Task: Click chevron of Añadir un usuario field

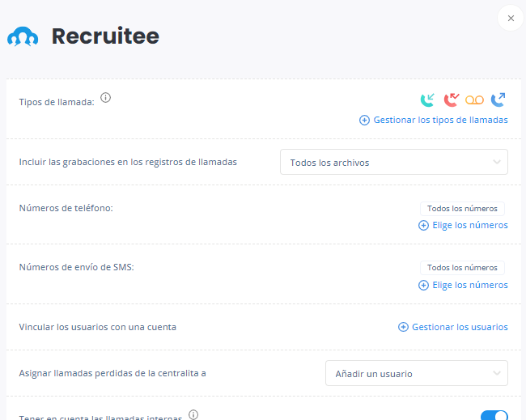Action: [x=497, y=373]
